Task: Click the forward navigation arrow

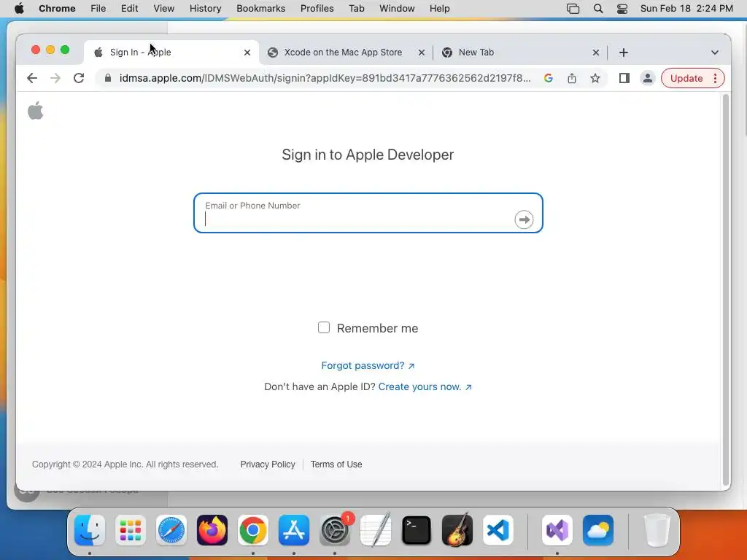Action: pyautogui.click(x=55, y=78)
